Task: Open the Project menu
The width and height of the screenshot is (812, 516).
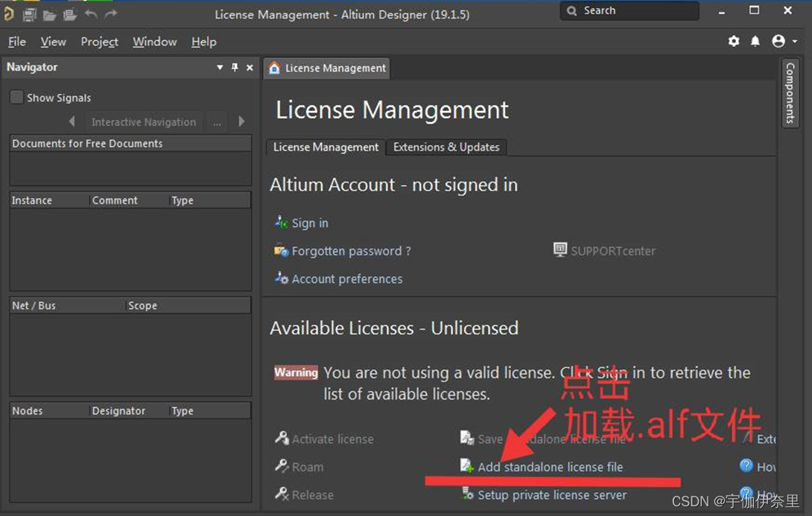Action: click(99, 42)
